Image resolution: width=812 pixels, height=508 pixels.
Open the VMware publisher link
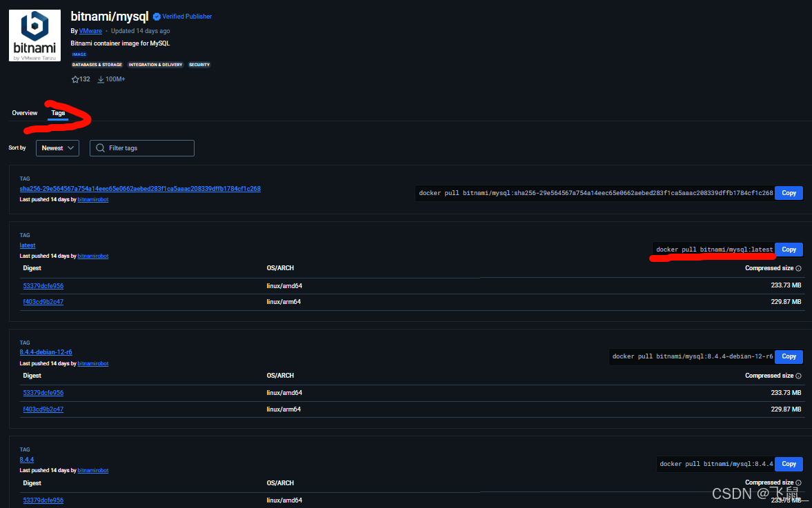[x=90, y=31]
